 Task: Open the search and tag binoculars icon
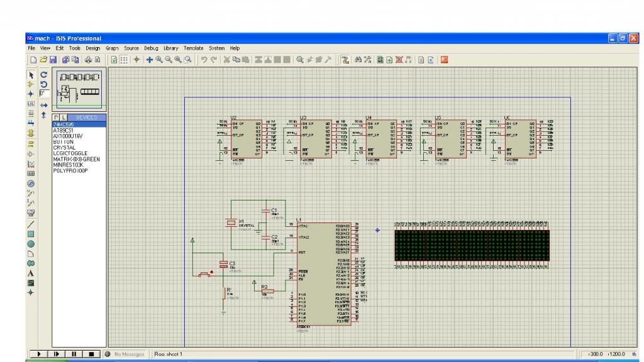point(358,60)
